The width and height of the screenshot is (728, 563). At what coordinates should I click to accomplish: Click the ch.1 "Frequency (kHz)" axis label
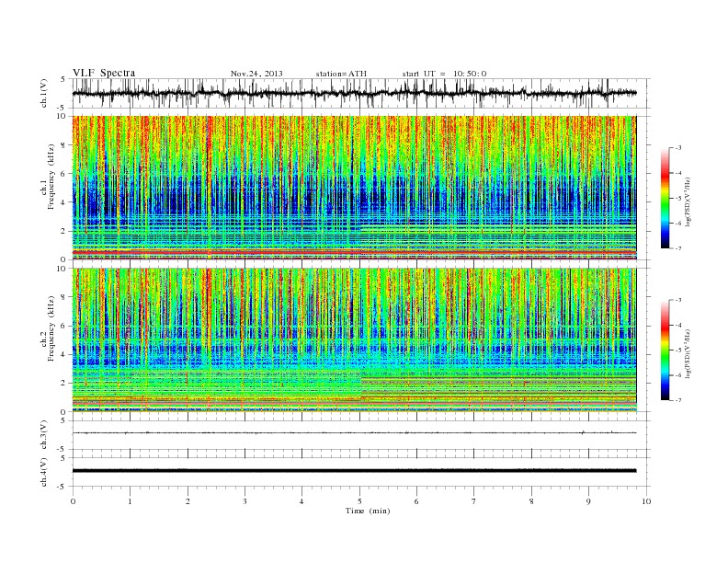click(x=51, y=177)
